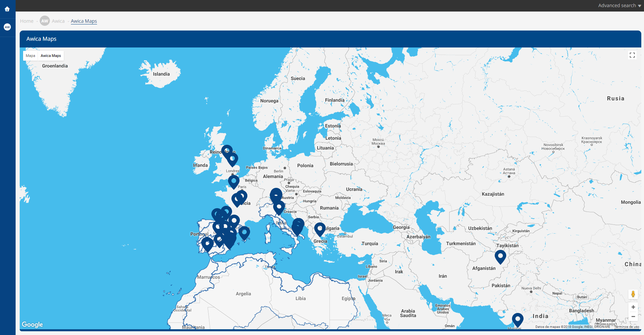644x335 pixels.
Task: Click the Home icon in sidebar
Action: pos(7,9)
